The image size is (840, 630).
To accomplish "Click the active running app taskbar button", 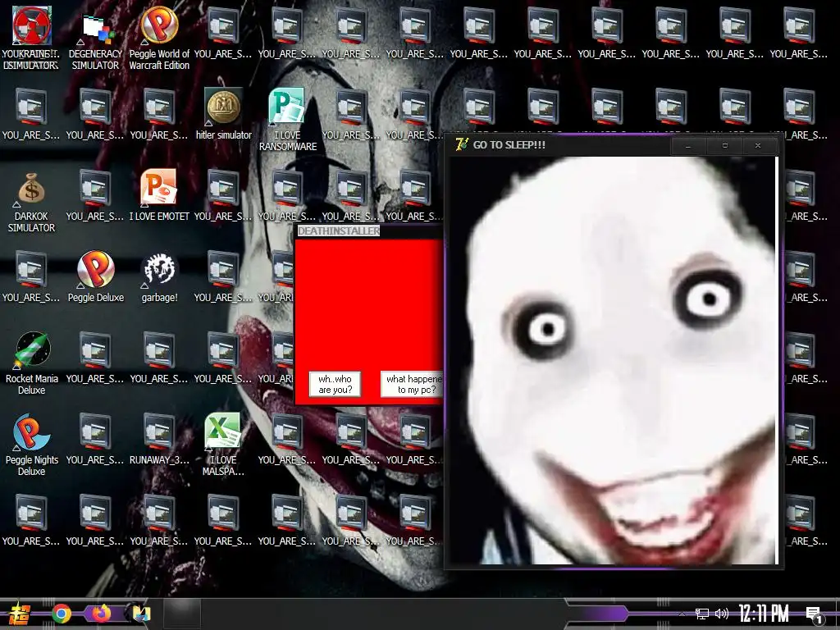I will point(181,614).
